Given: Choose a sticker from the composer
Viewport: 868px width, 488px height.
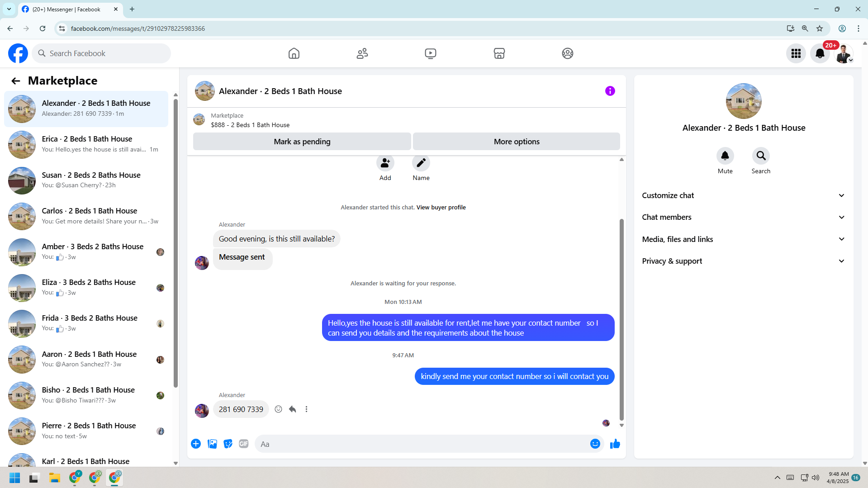Looking at the screenshot, I should click(x=228, y=444).
